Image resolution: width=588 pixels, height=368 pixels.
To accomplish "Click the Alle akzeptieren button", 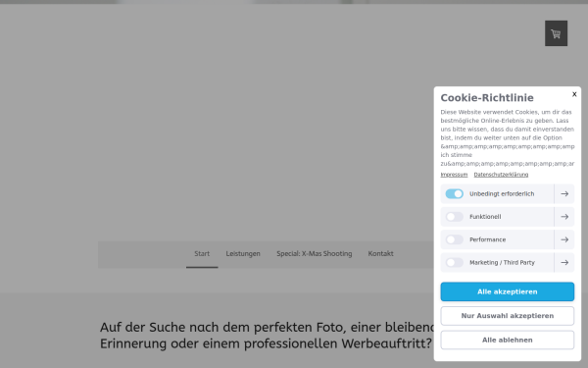I will coord(507,291).
